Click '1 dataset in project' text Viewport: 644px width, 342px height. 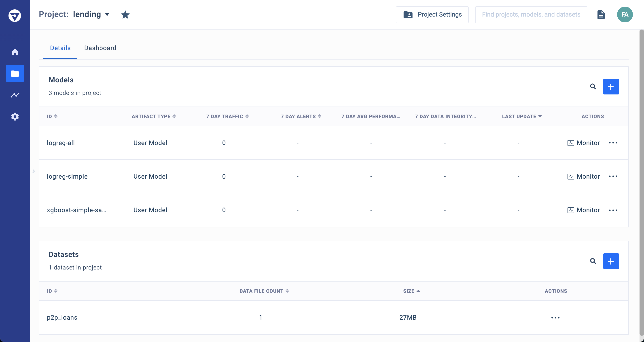pos(75,267)
